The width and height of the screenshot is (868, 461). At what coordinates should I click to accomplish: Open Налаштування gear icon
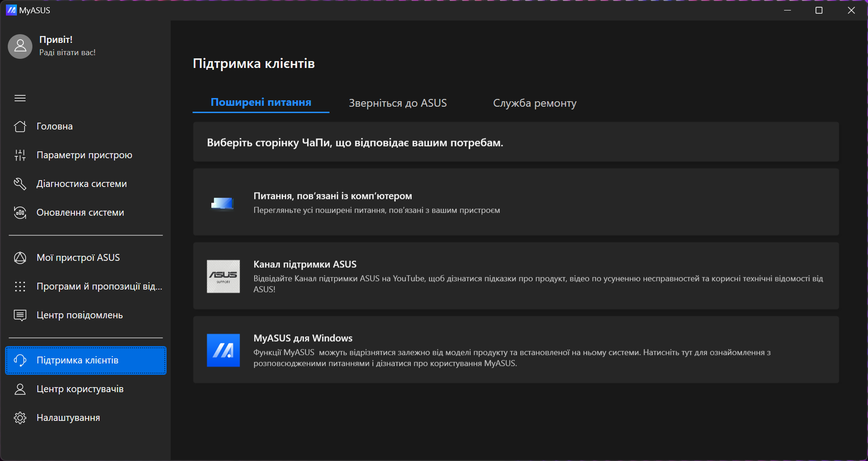pyautogui.click(x=20, y=418)
